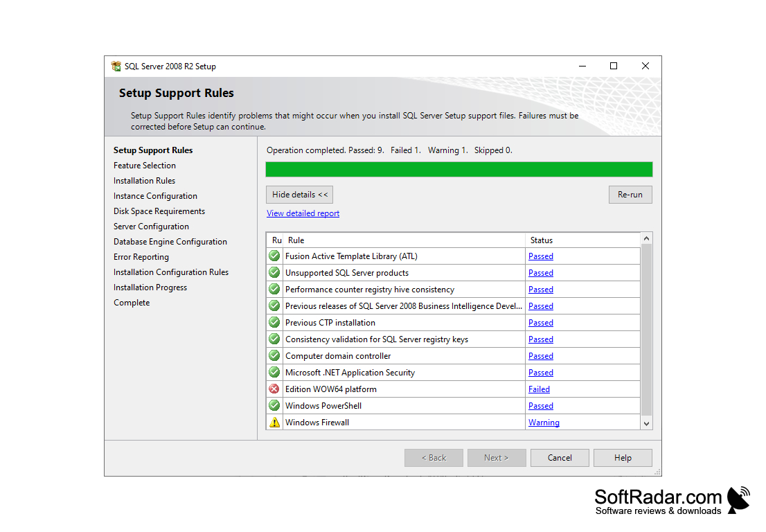Re-run the setup support rules
This screenshot has width=766, height=532.
630,195
